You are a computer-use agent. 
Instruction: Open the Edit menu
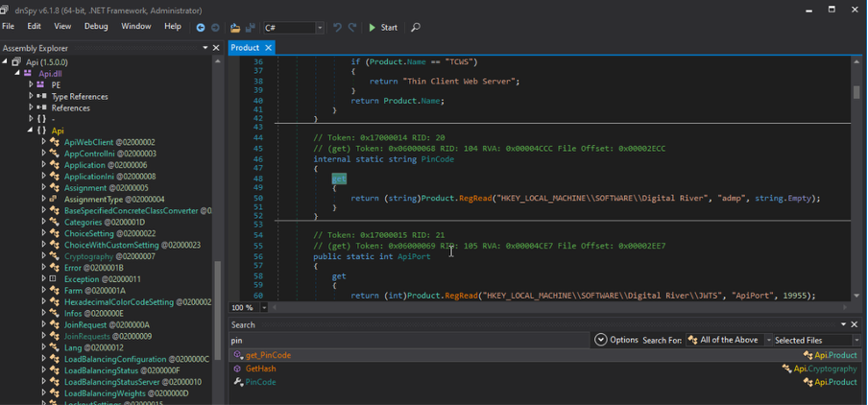click(x=35, y=26)
